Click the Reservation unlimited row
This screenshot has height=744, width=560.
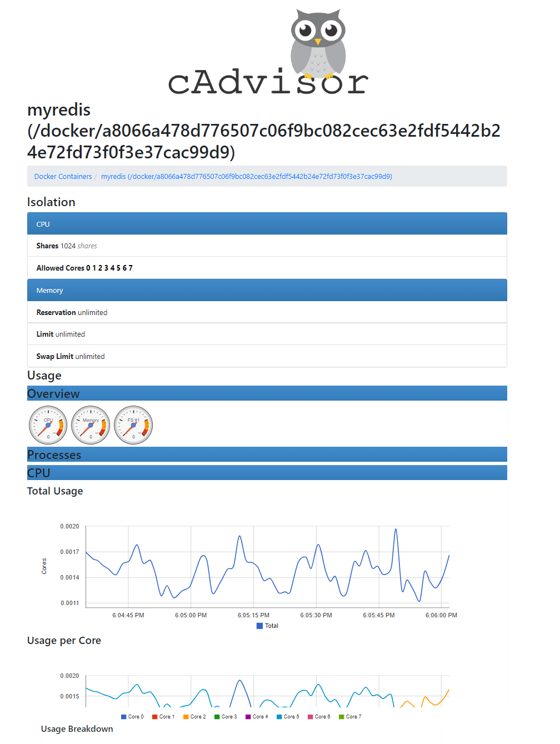pos(267,312)
